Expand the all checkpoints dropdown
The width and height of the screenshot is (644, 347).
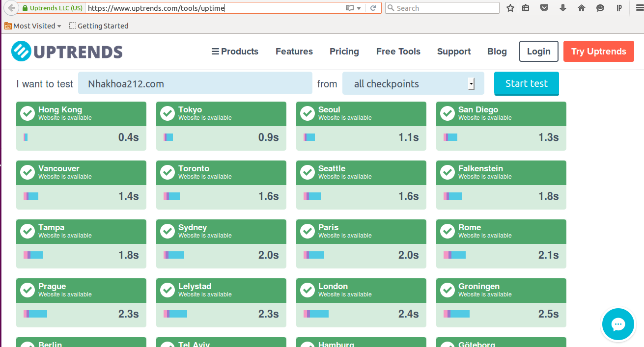[413, 83]
